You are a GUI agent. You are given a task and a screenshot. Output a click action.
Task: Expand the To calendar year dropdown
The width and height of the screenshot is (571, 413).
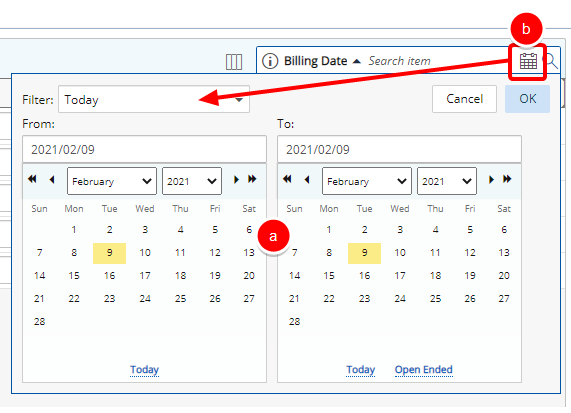(447, 181)
